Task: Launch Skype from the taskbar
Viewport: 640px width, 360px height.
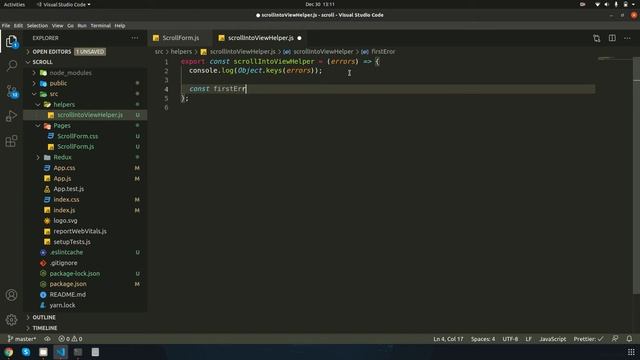Action: click(x=26, y=352)
